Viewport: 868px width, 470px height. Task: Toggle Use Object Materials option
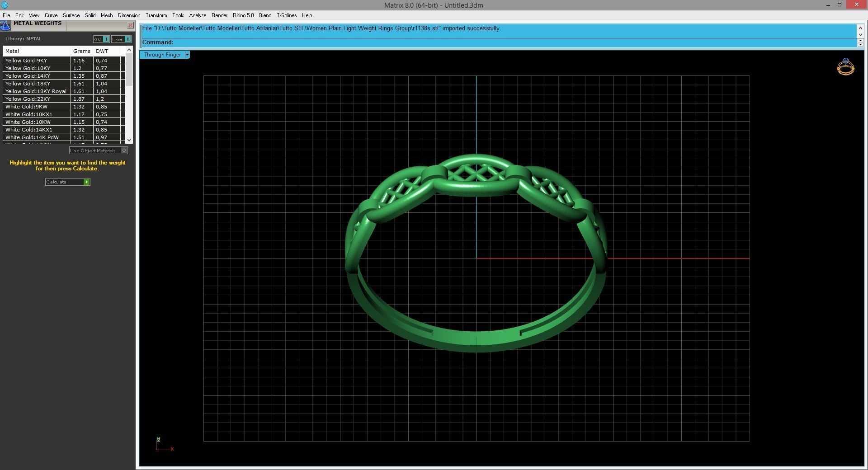[98, 150]
